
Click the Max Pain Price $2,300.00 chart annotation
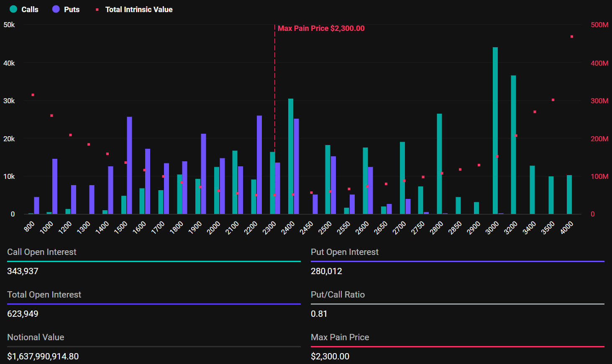coord(321,28)
